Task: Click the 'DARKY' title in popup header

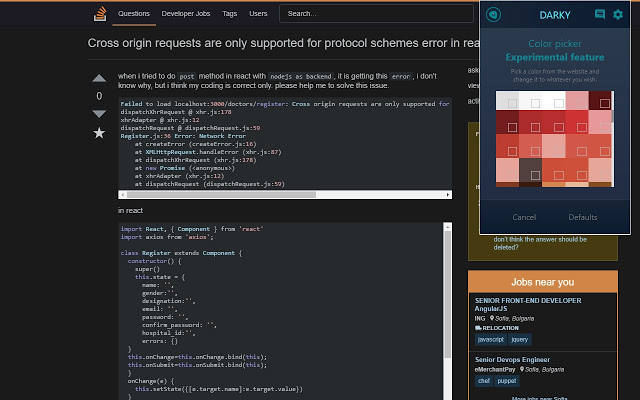Action: coord(555,15)
